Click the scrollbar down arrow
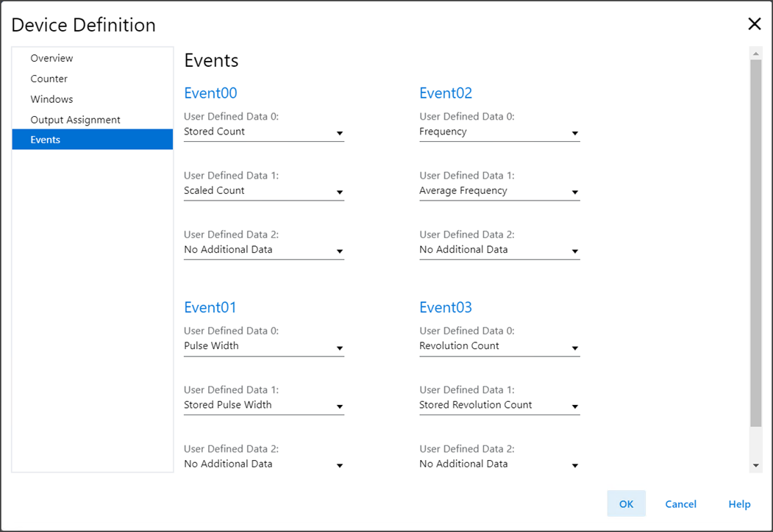The image size is (773, 532). click(x=755, y=466)
